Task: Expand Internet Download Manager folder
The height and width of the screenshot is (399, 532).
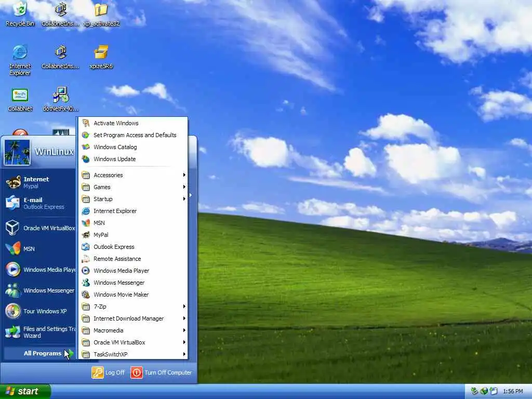Action: [133, 318]
